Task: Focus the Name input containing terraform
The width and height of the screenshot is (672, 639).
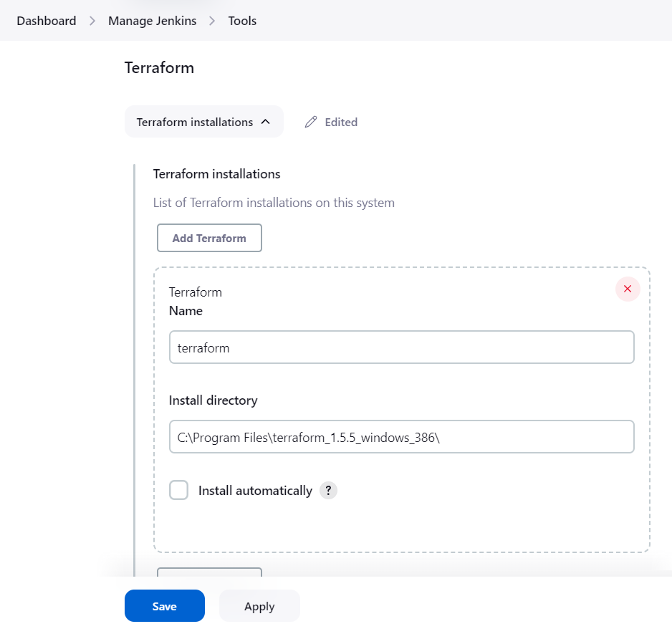Action: point(402,347)
